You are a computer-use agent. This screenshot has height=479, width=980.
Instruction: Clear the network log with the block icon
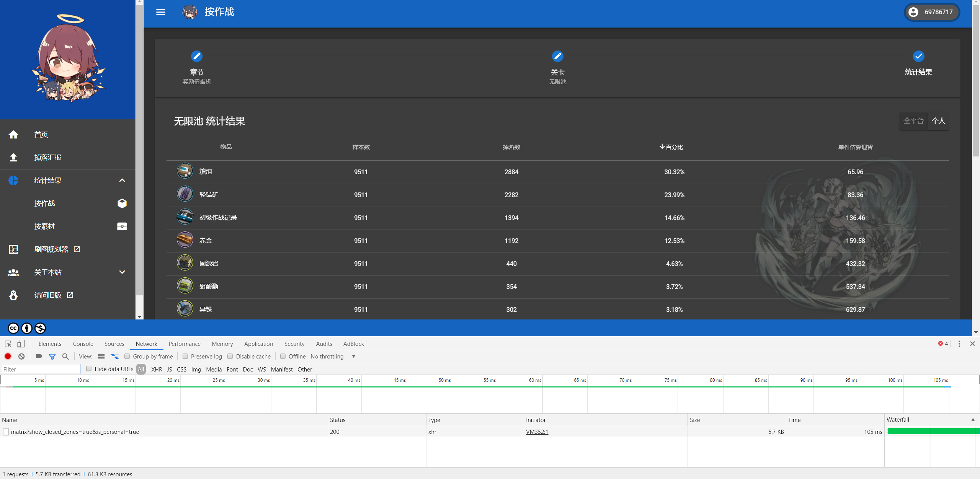[21, 356]
